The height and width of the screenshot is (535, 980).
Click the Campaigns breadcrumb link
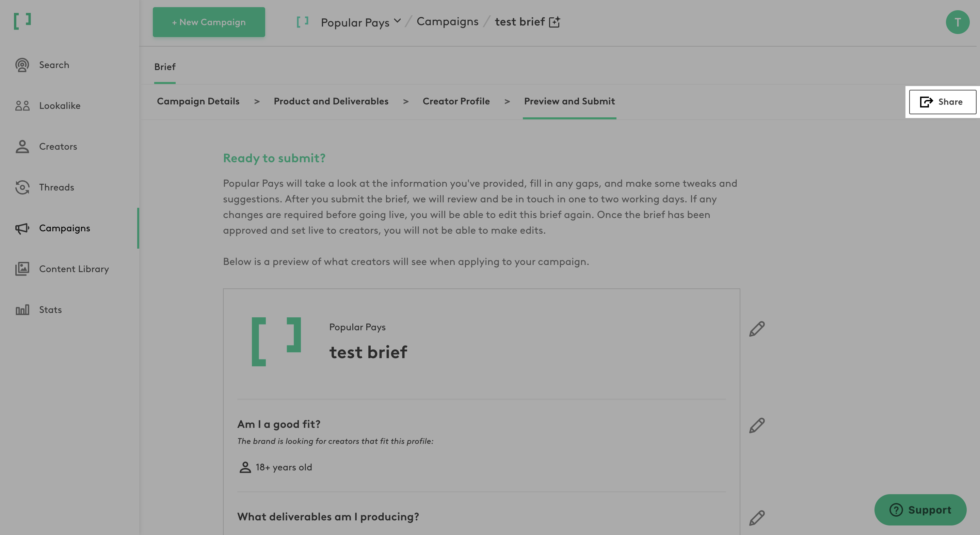tap(447, 22)
